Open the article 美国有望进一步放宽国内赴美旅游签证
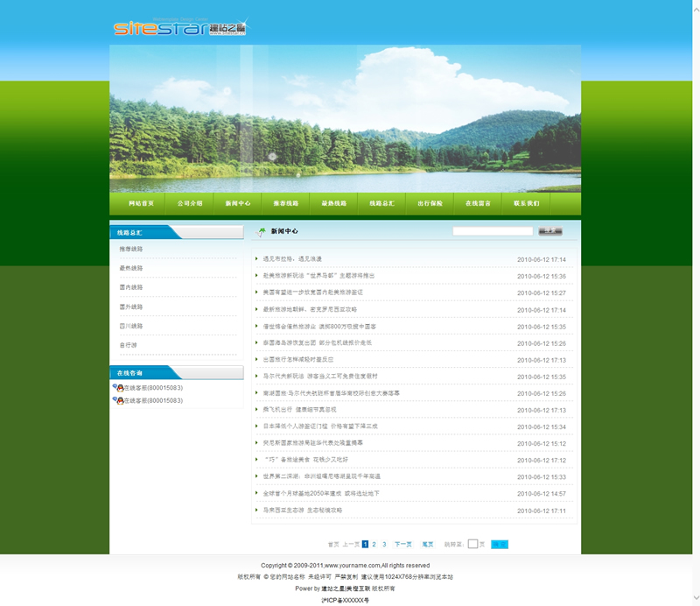Viewport: 700px width, 606px height. (x=312, y=292)
